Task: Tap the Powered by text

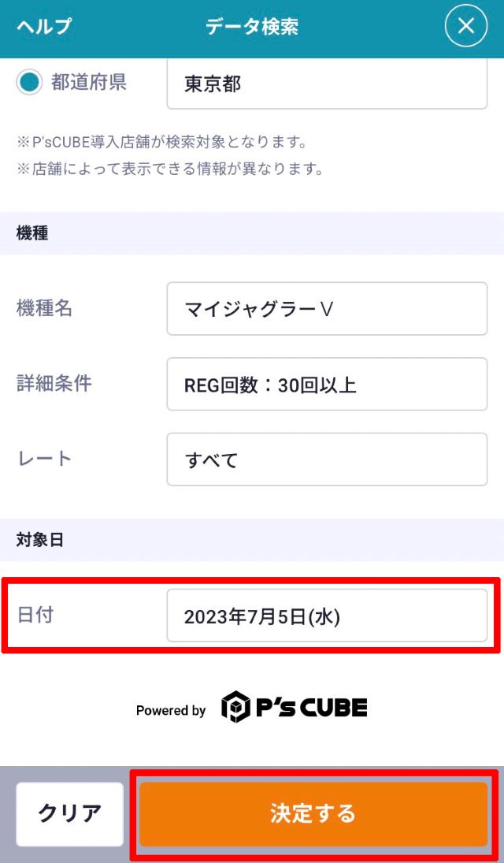Action: point(171,710)
